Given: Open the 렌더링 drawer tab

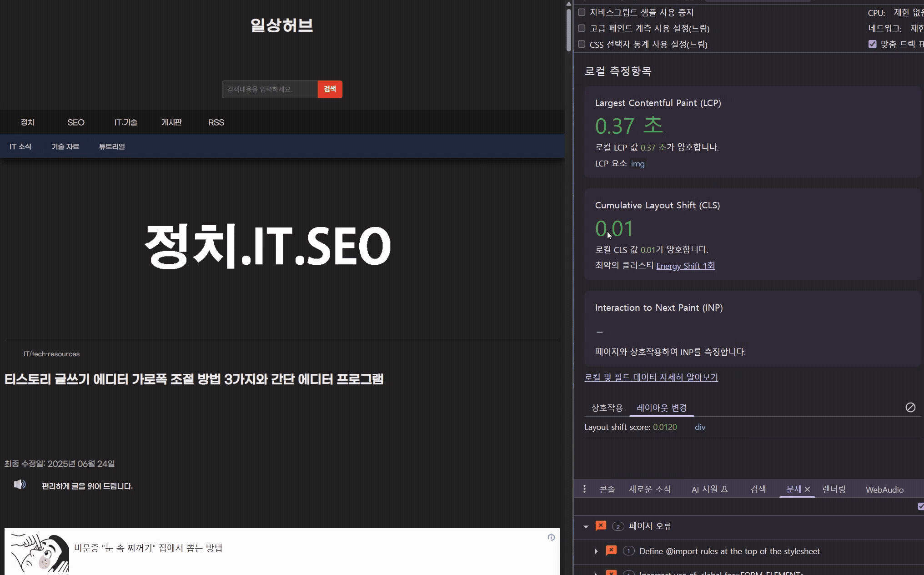Looking at the screenshot, I should point(834,489).
